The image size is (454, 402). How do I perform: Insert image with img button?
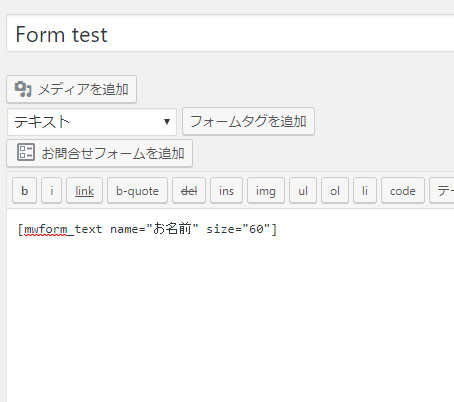266,191
